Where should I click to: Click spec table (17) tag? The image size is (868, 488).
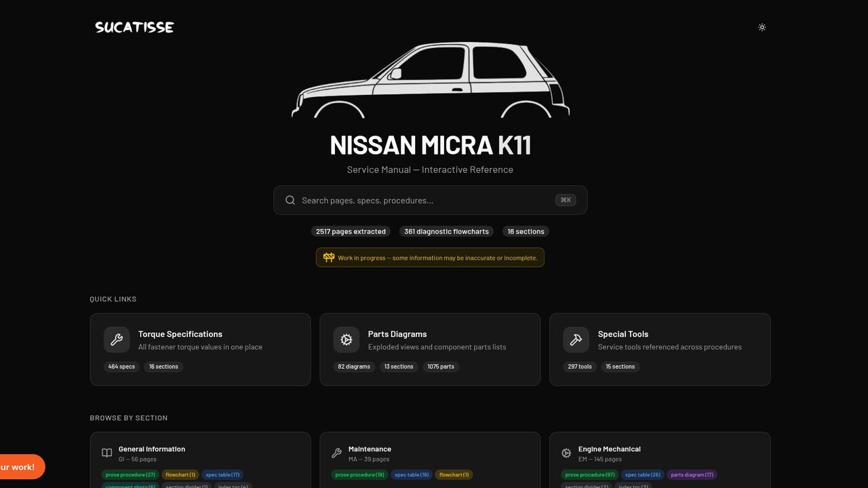222,474
